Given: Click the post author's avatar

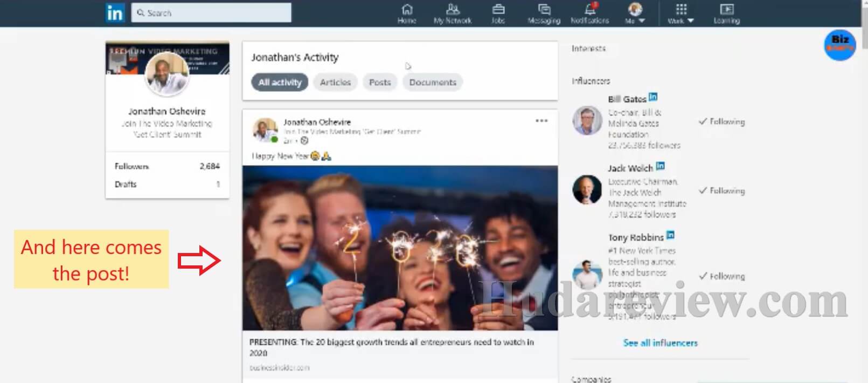Looking at the screenshot, I should [x=265, y=130].
